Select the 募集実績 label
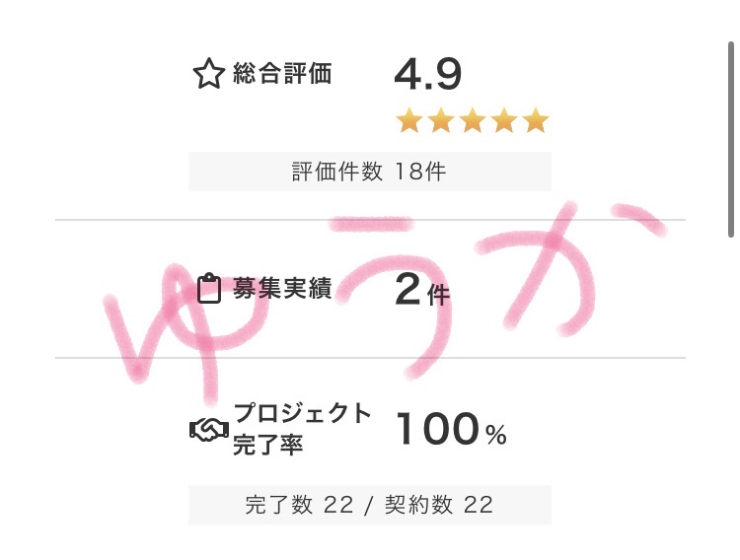Viewport: 740px width, 560px height. coord(282,288)
